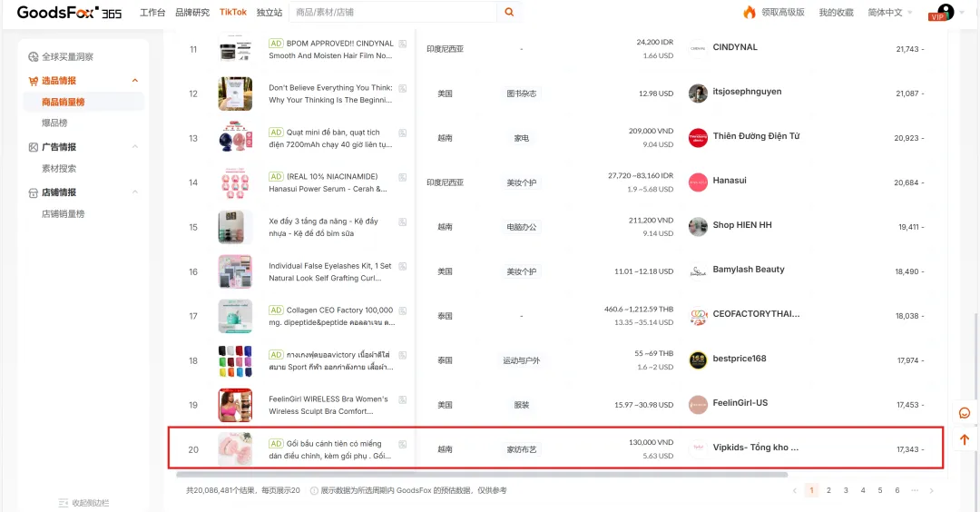Open Vipkids- Tổng kho shop link
980x512 pixels.
pyautogui.click(x=756, y=448)
